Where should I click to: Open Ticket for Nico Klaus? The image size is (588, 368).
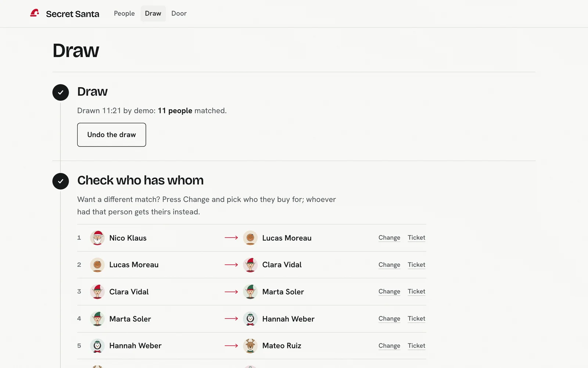416,238
